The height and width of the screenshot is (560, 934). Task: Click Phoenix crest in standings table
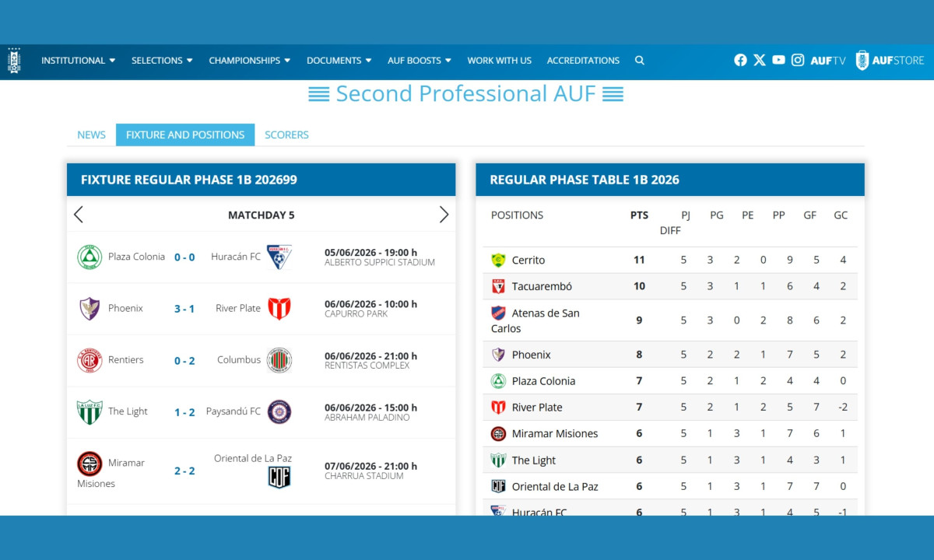coord(498,355)
